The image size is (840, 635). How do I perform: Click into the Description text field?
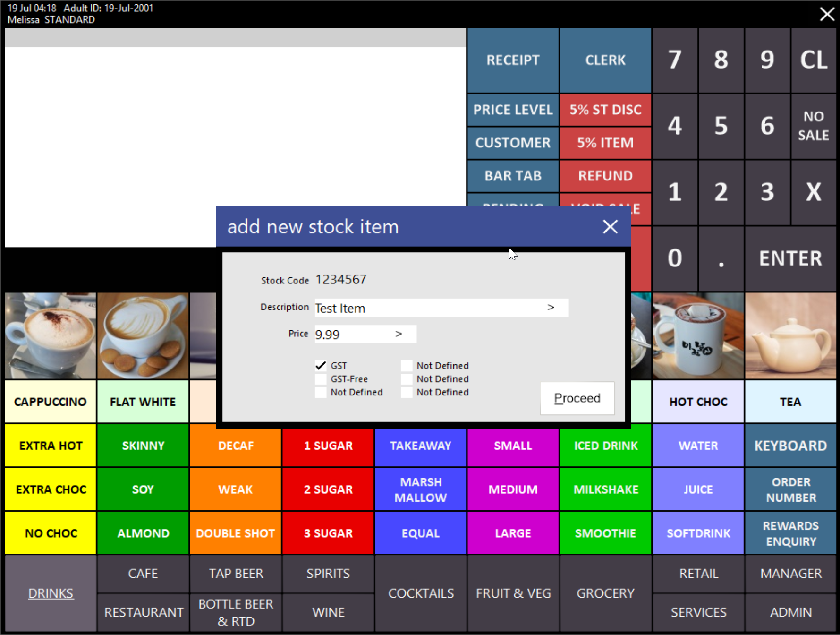[x=425, y=308]
